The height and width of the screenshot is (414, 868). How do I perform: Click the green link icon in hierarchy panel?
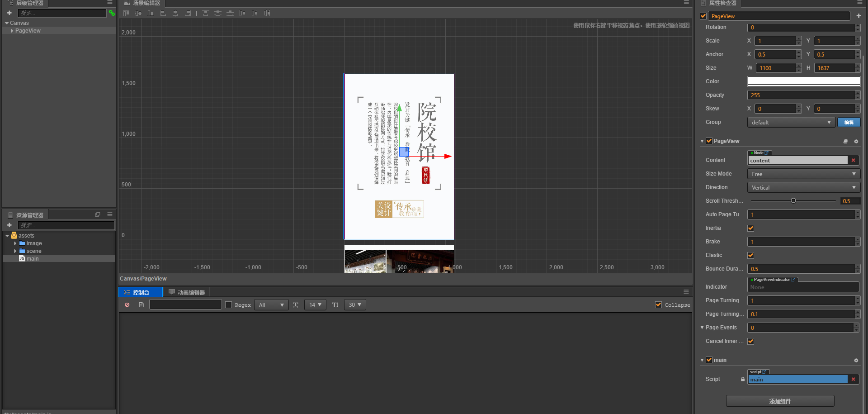click(112, 13)
